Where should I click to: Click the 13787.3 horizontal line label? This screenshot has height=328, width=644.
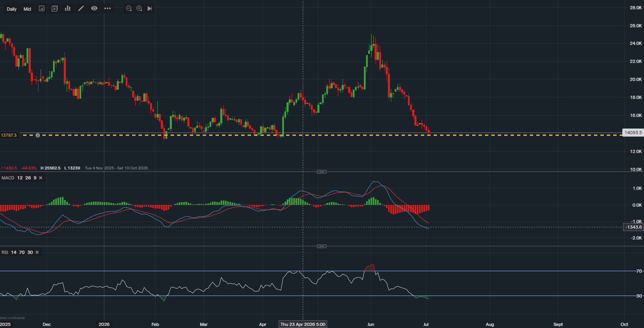[x=9, y=135]
